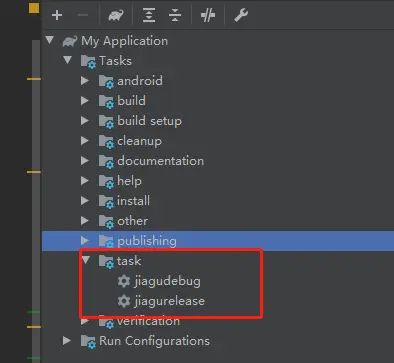Expand the build task group arrow
This screenshot has width=394, height=363.
pos(85,100)
